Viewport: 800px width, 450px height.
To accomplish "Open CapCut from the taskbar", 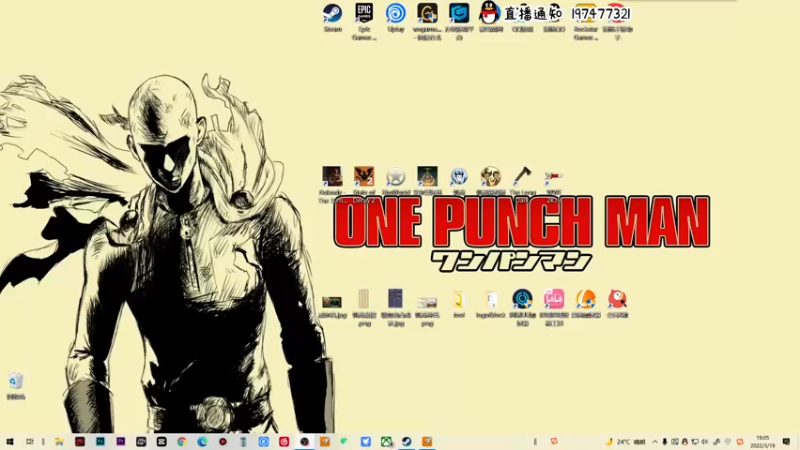I will (161, 442).
